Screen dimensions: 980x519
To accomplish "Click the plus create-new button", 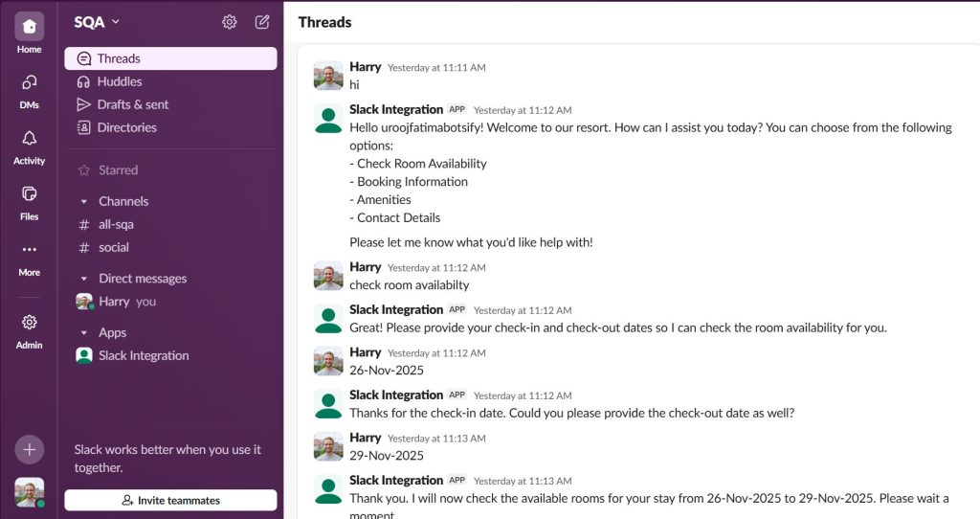I will pyautogui.click(x=29, y=449).
